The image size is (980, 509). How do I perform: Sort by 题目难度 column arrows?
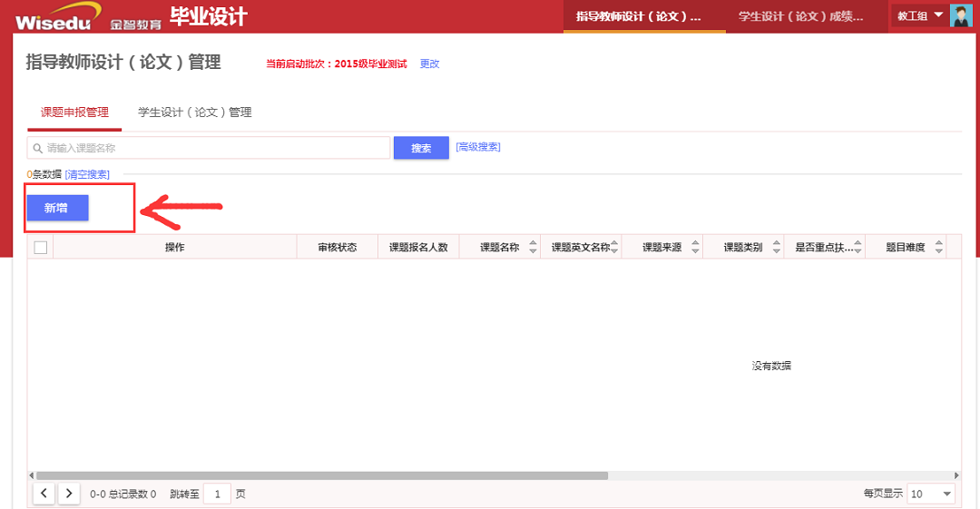tap(938, 247)
